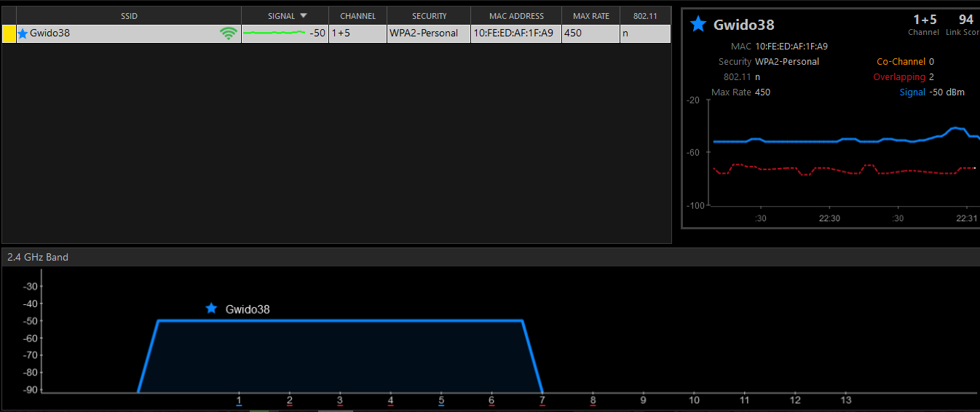Viewport: 980px width, 412px height.
Task: Click the blue star beside Gwido38 in table
Action: tap(23, 33)
